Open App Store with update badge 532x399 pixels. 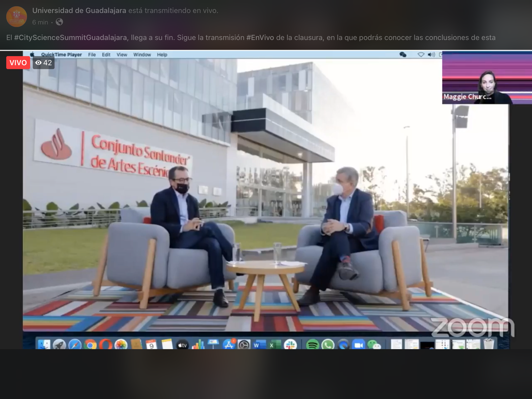coord(229,344)
